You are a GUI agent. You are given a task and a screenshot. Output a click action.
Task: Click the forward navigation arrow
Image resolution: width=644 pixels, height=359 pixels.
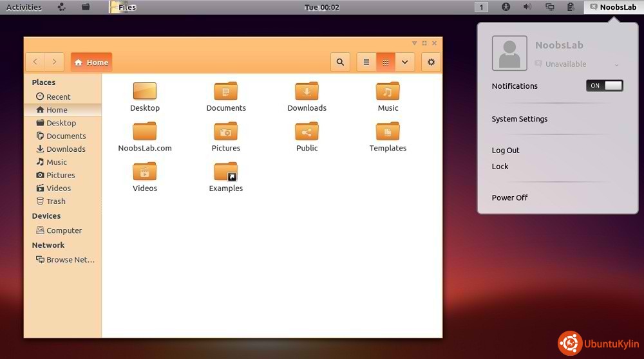[54, 62]
